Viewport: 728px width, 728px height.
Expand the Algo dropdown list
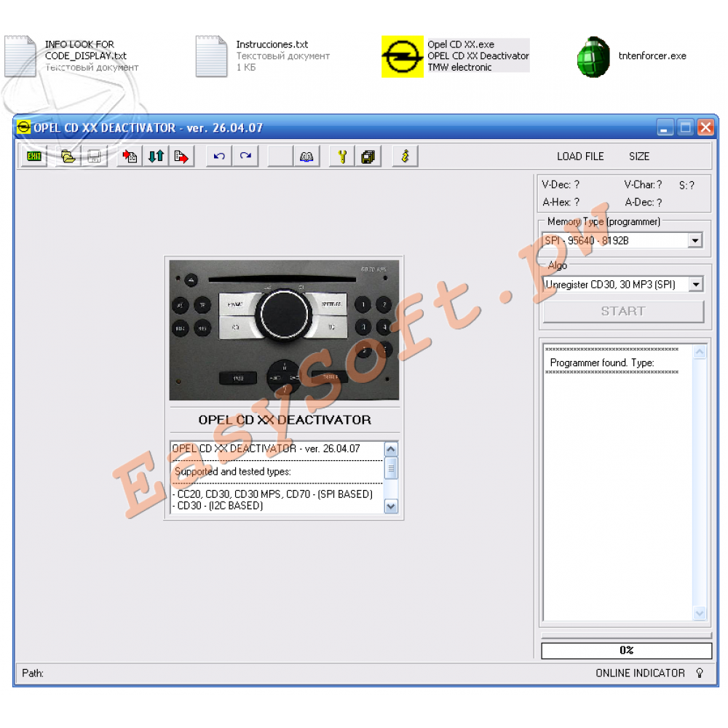click(x=695, y=284)
